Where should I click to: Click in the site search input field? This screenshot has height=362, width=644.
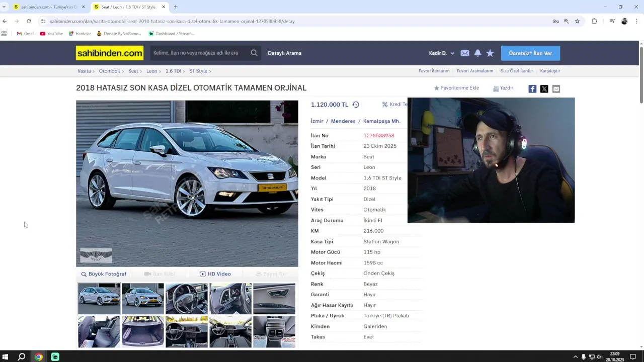pyautogui.click(x=199, y=53)
